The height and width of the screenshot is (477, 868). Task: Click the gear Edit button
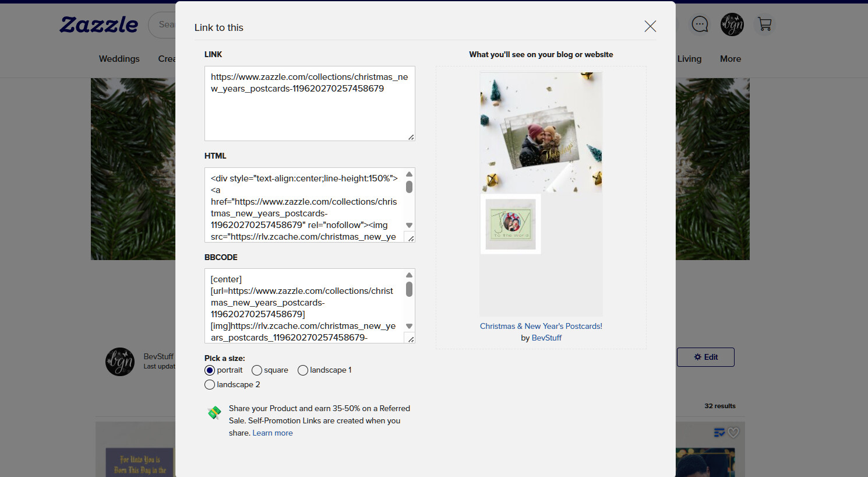pos(705,357)
